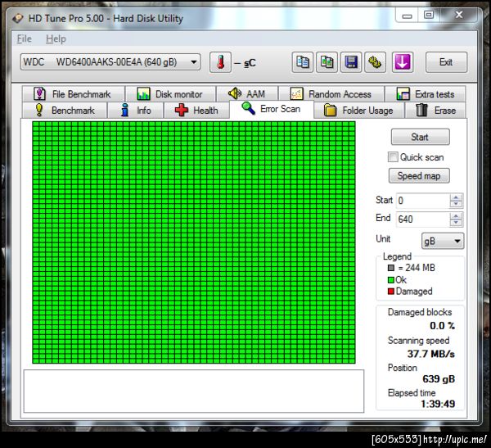
Task: Click the End position input field
Action: [x=423, y=219]
